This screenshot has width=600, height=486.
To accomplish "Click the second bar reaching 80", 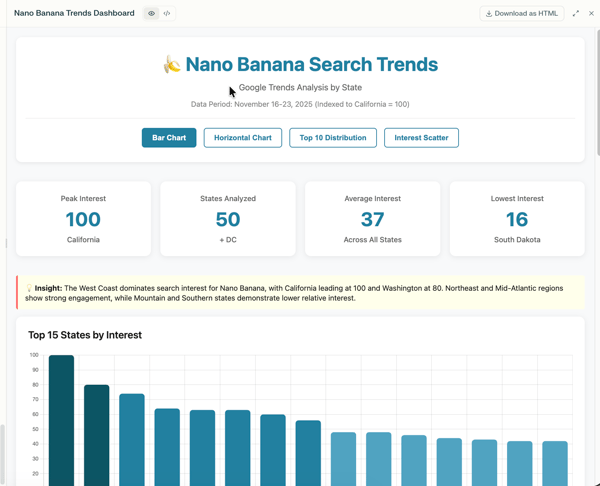I will click(96, 435).
